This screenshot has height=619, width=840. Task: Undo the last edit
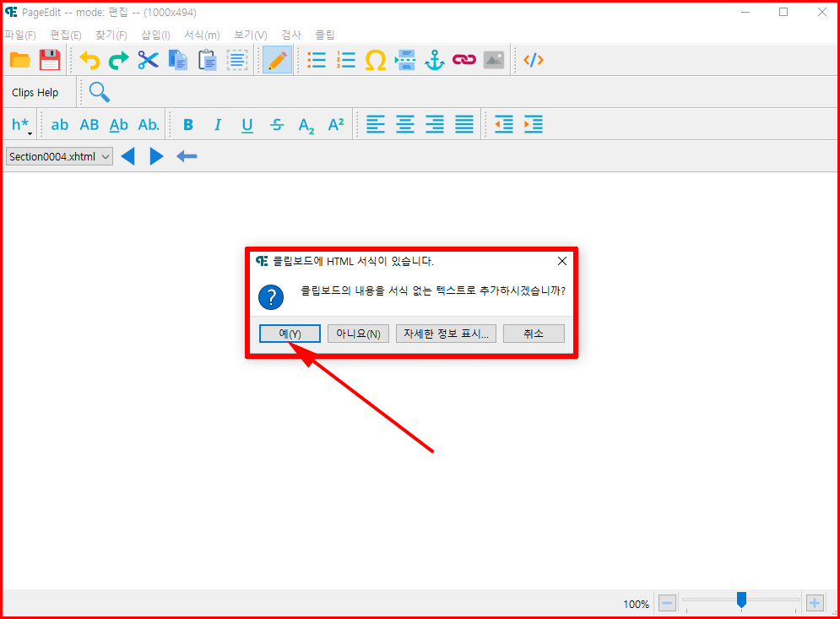tap(89, 60)
